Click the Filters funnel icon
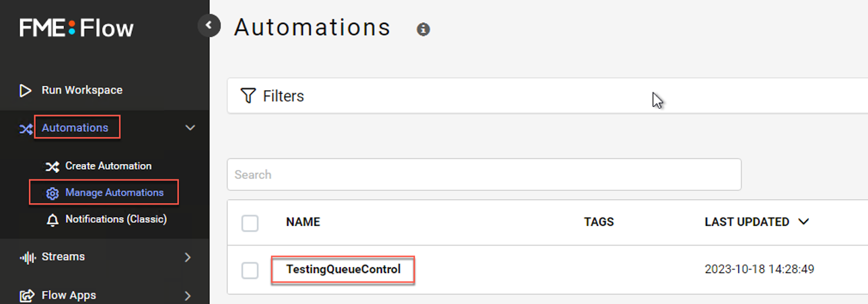This screenshot has width=868, height=304. [x=248, y=96]
